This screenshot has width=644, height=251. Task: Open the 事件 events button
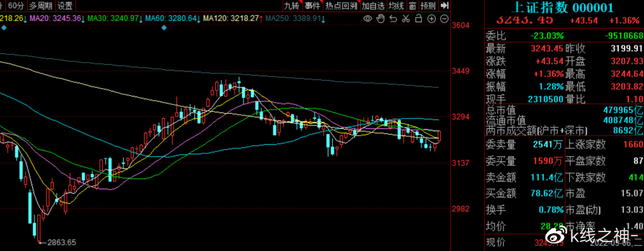click(x=312, y=6)
